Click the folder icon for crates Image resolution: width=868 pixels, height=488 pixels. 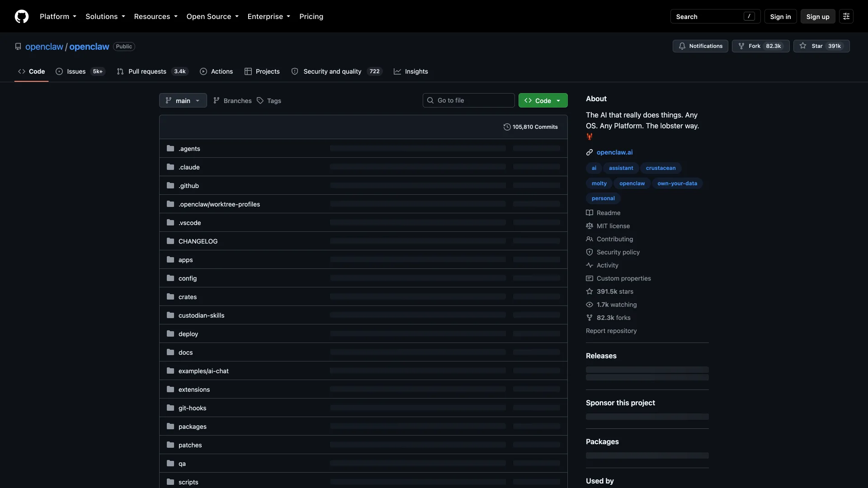click(170, 297)
